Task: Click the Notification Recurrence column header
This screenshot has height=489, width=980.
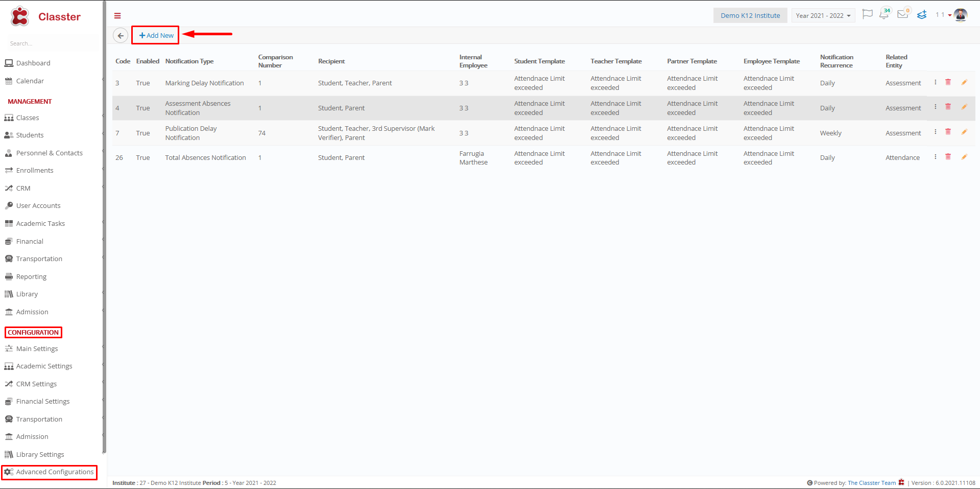Action: pos(836,61)
